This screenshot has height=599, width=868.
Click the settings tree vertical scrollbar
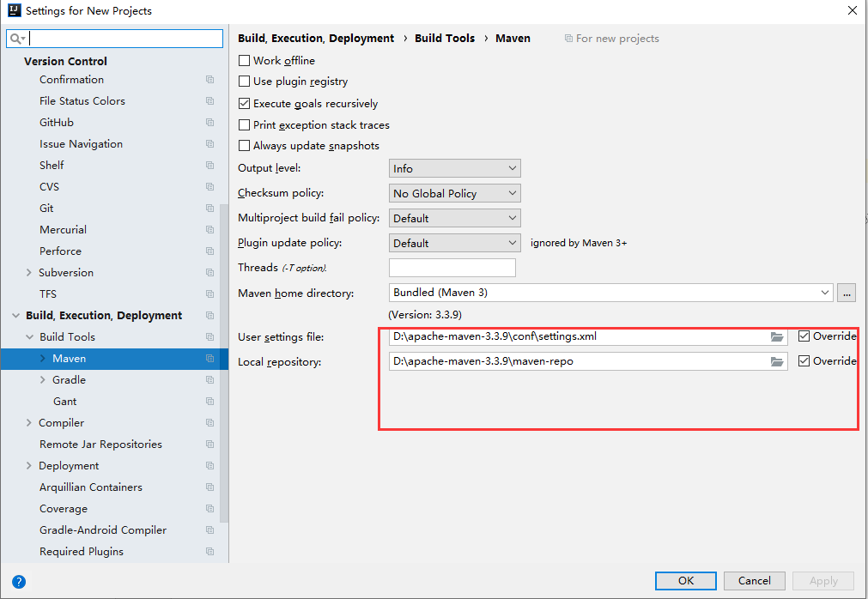pos(223,363)
